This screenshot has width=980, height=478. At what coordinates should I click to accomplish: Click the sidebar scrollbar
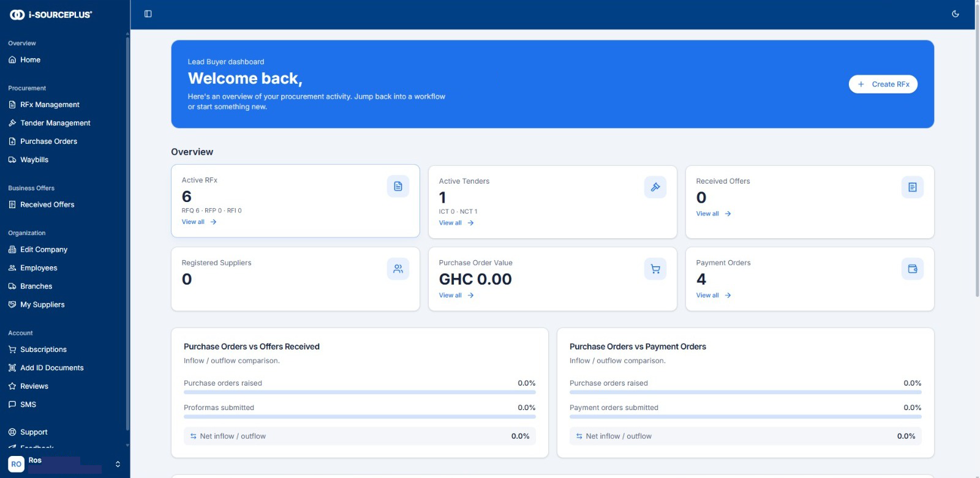pyautogui.click(x=127, y=233)
